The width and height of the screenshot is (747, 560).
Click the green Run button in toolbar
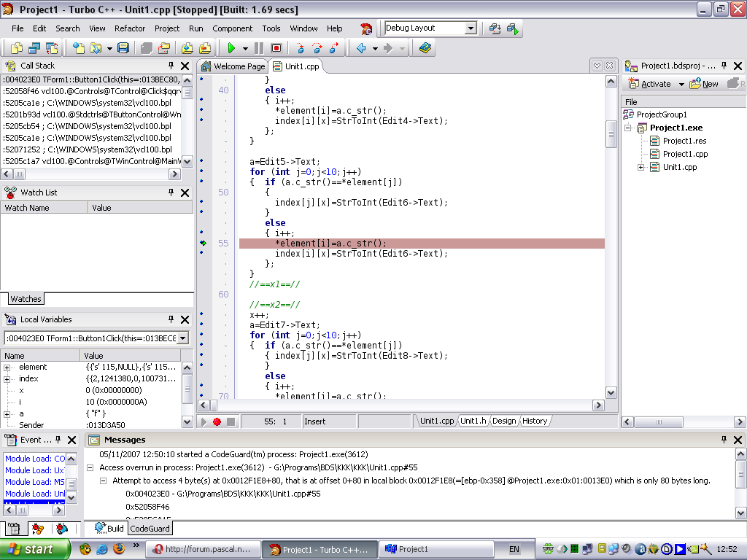pos(231,48)
